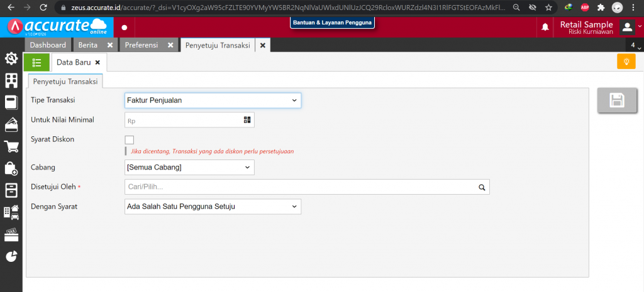Open the inventory drawer cabinet icon
The height and width of the screenshot is (292, 644).
pyautogui.click(x=11, y=190)
